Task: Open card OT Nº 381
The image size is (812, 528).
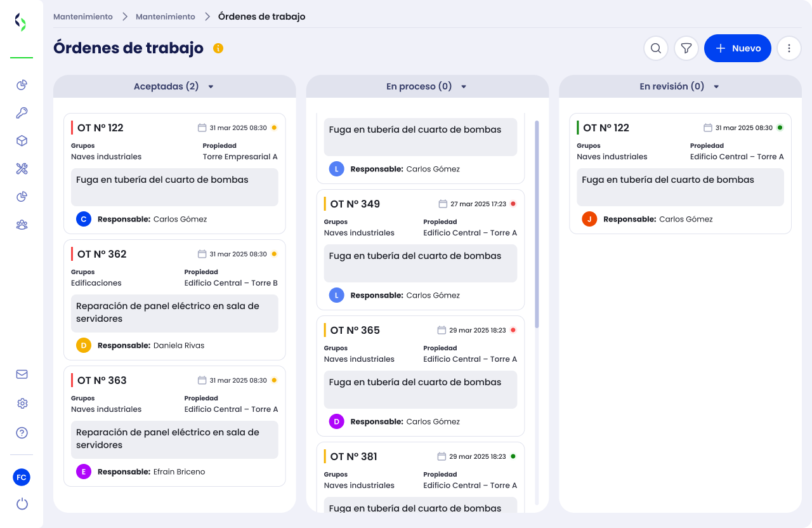Action: coord(421,477)
